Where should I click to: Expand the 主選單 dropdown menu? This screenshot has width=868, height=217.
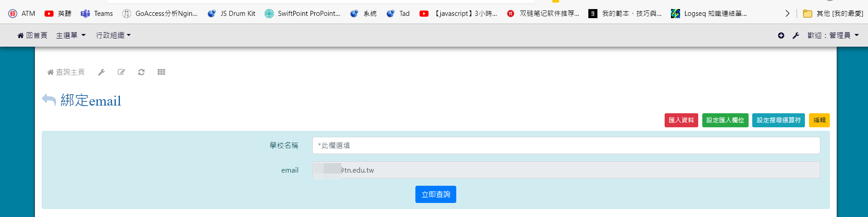click(x=71, y=35)
